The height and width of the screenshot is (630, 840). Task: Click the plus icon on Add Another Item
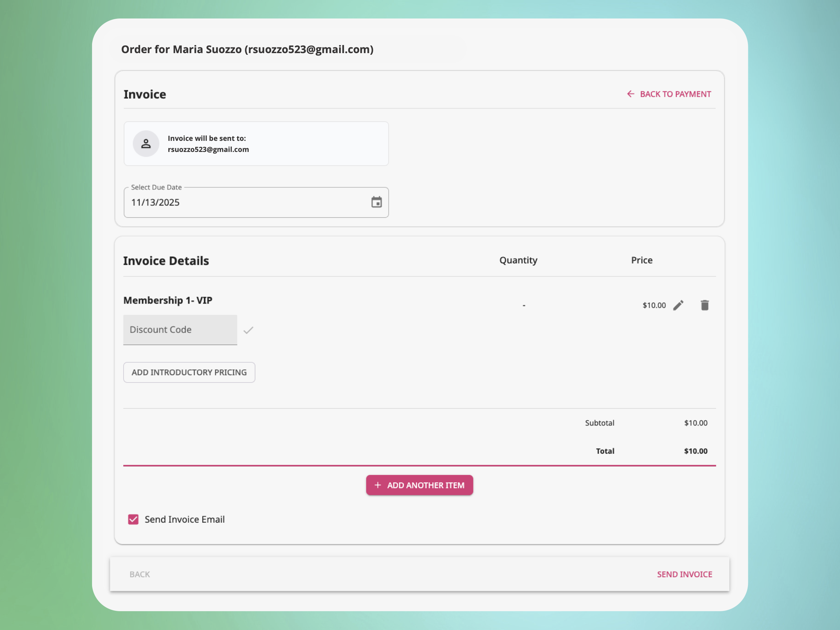pyautogui.click(x=377, y=485)
